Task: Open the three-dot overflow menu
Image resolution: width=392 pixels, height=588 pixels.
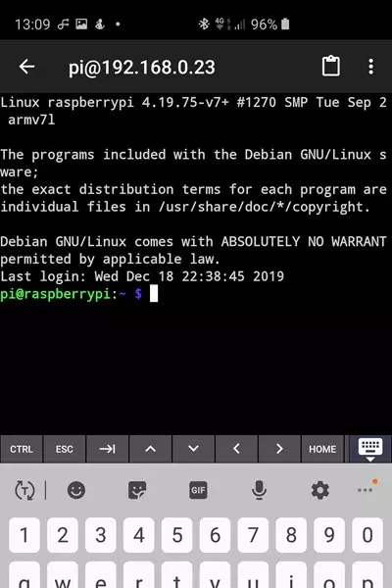Action: [370, 67]
